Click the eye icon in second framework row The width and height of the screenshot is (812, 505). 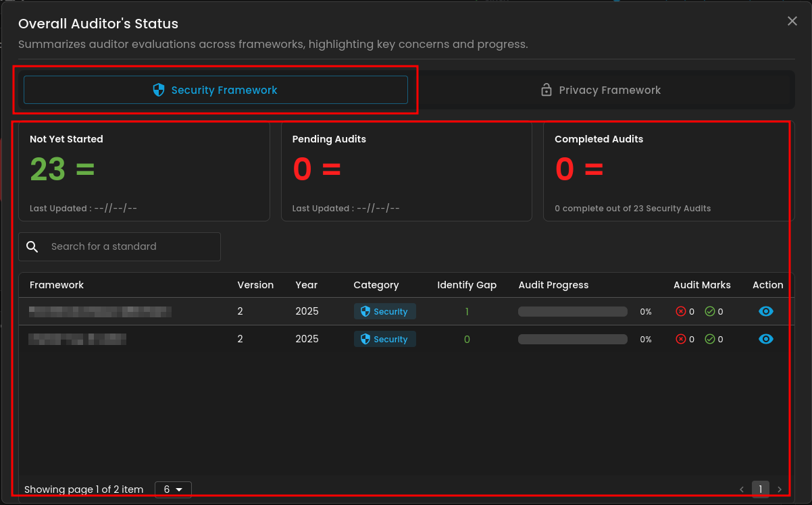[x=765, y=339]
